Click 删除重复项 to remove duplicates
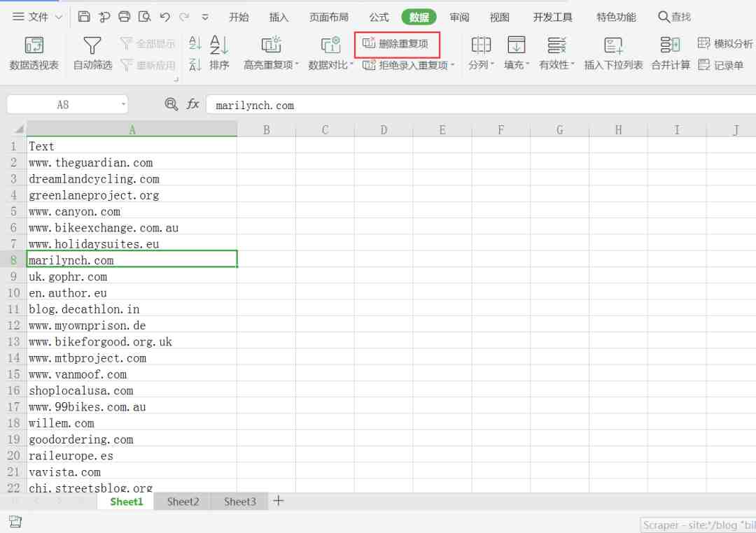The width and height of the screenshot is (756, 533). (x=396, y=44)
